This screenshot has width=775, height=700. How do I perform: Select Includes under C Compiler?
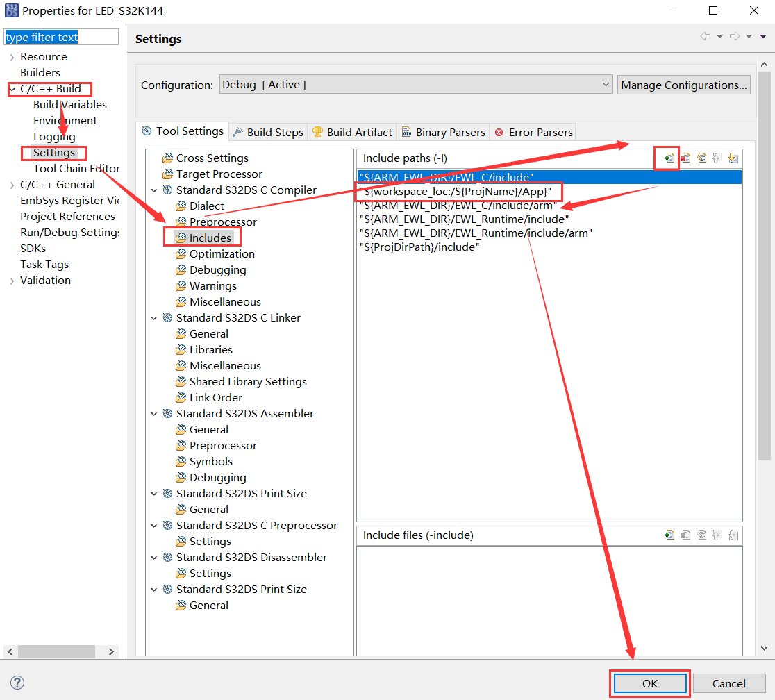click(203, 237)
